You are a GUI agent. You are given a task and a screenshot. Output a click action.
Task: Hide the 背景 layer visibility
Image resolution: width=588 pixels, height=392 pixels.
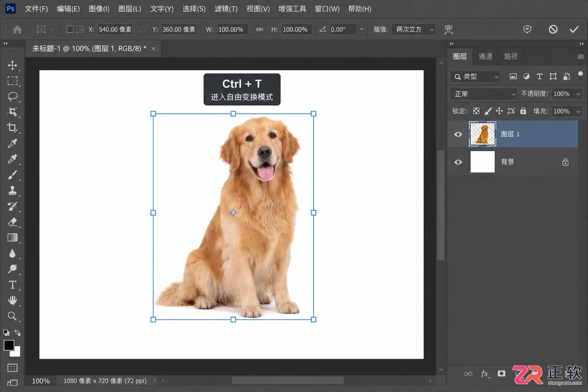click(458, 162)
